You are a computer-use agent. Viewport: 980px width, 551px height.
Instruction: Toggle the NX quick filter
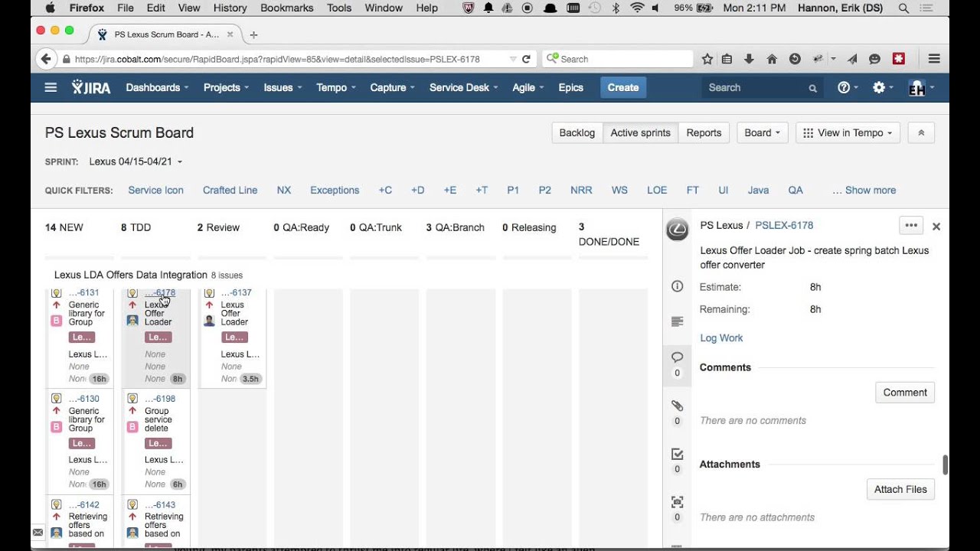pyautogui.click(x=284, y=190)
